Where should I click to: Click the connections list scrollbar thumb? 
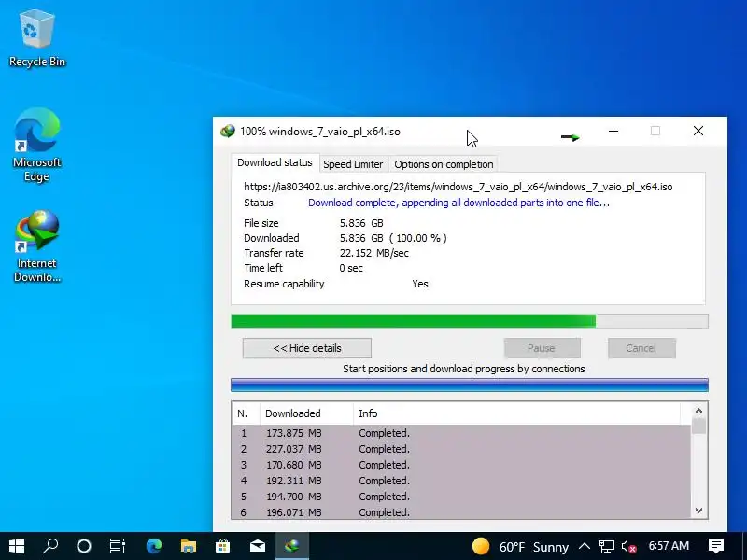pyautogui.click(x=698, y=427)
